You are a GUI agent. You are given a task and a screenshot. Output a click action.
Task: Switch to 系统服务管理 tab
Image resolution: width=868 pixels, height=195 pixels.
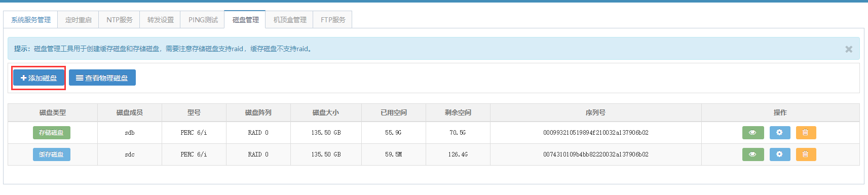pos(31,20)
